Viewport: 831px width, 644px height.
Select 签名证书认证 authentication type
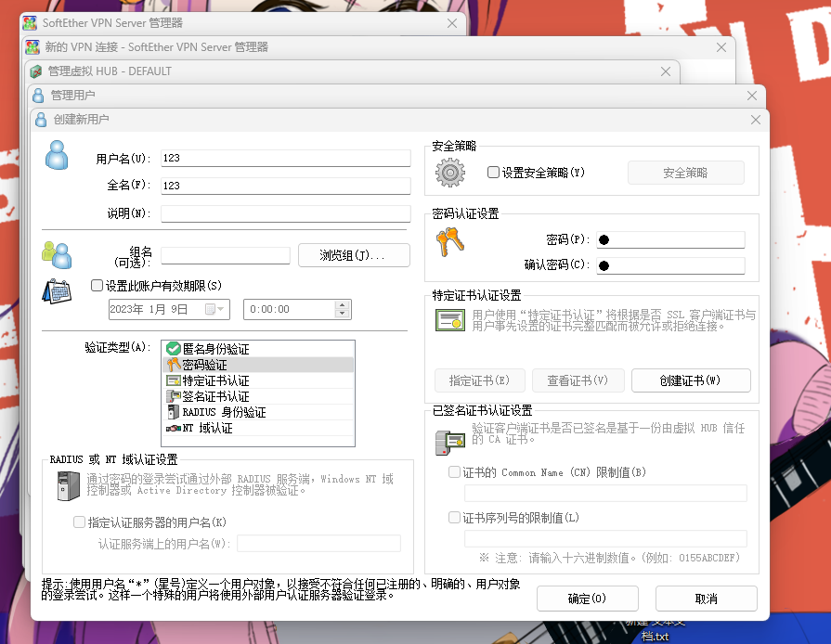257,396
